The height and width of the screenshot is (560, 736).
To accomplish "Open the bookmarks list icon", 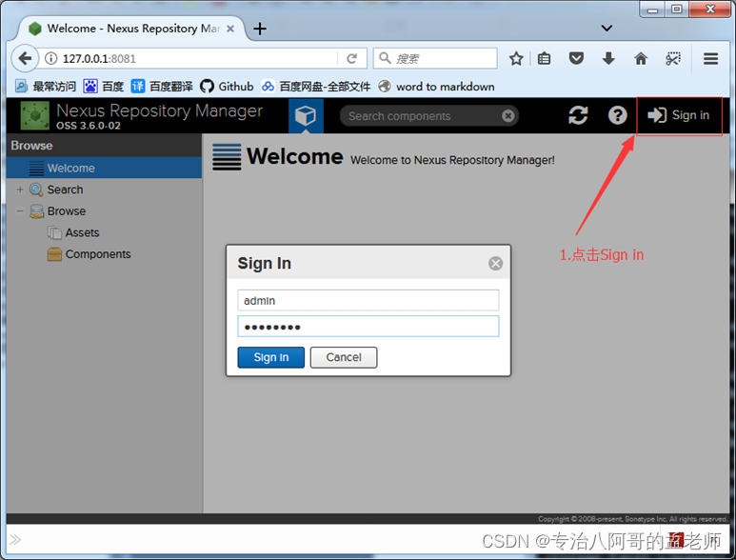I will coord(544,59).
